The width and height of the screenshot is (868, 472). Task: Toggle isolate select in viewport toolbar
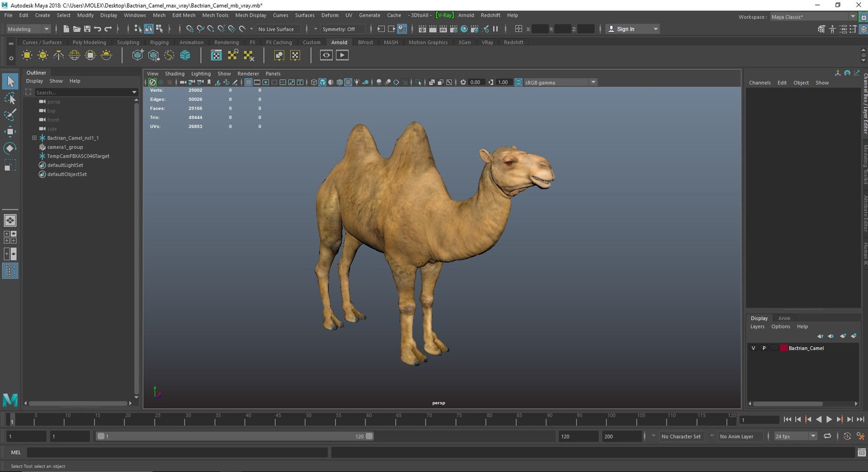(419, 82)
